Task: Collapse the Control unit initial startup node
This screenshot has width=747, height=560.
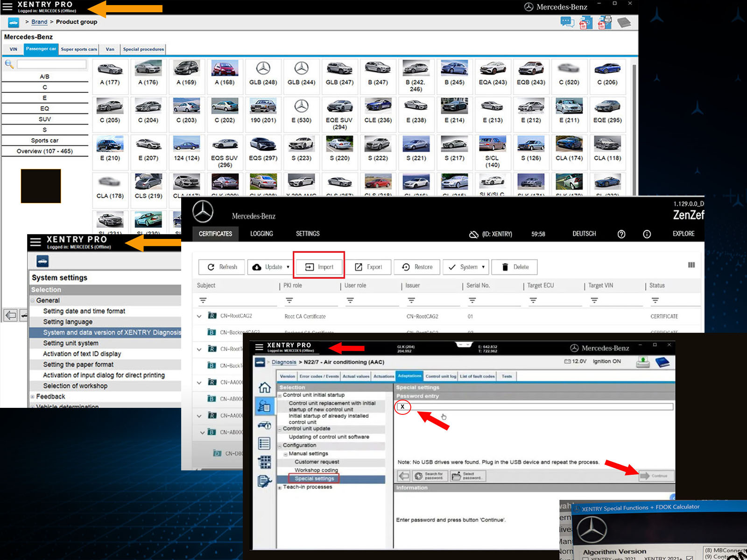Action: [280, 395]
